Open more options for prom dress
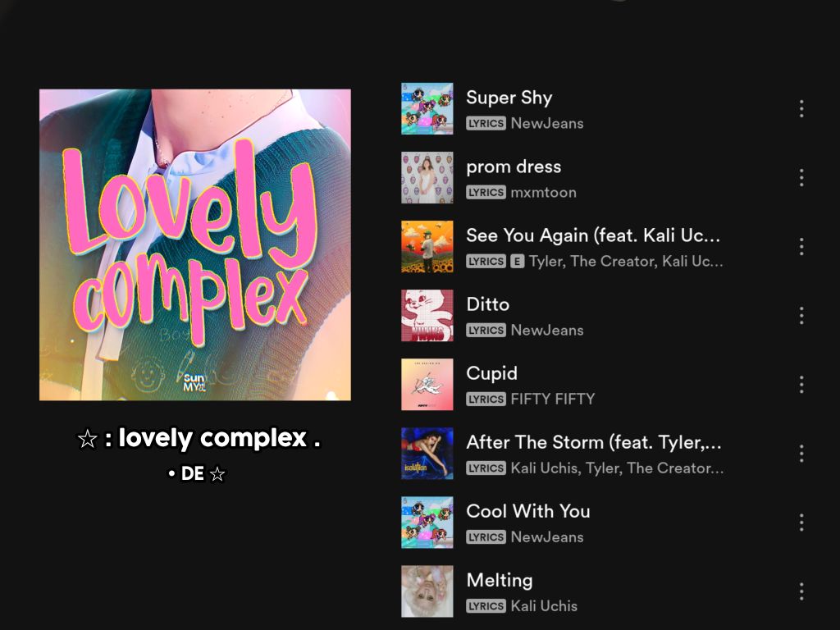Screen dimensions: 840x630 pos(801,177)
